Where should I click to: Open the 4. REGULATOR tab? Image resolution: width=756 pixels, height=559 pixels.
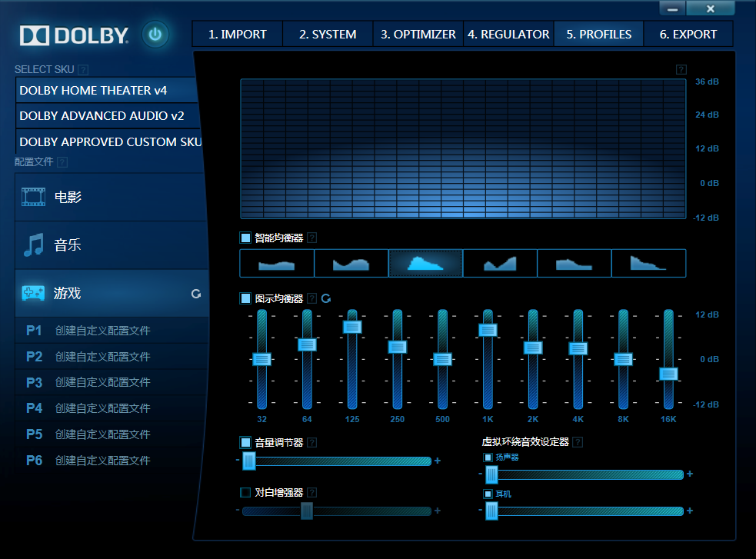click(508, 34)
